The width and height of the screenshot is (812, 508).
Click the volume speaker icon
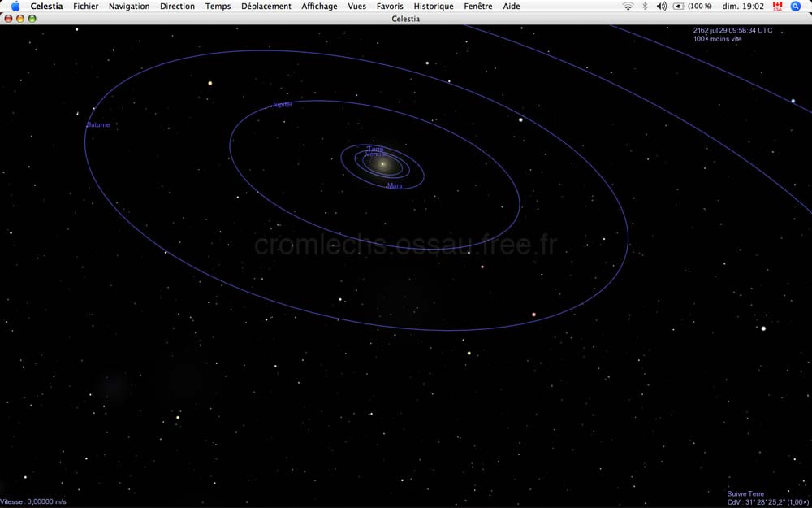(661, 7)
